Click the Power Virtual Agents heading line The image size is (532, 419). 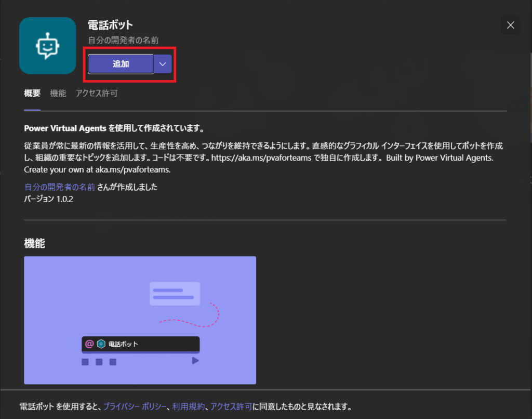(114, 128)
